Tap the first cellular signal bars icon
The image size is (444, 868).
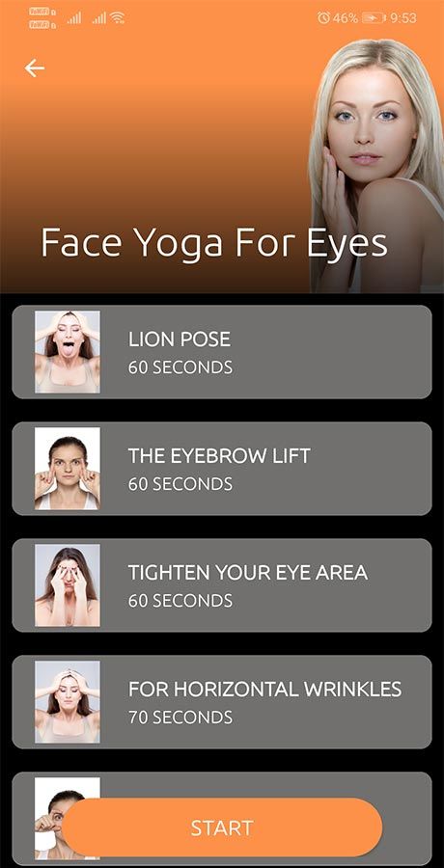click(x=74, y=19)
